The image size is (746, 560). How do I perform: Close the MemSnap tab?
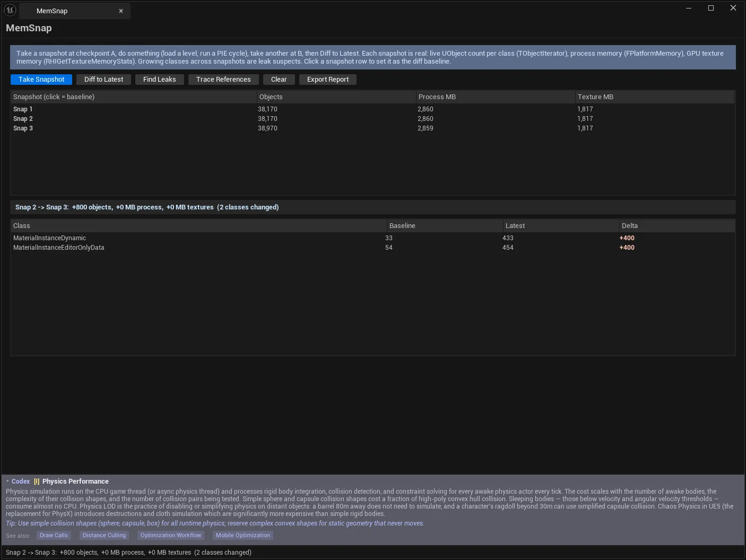[121, 11]
